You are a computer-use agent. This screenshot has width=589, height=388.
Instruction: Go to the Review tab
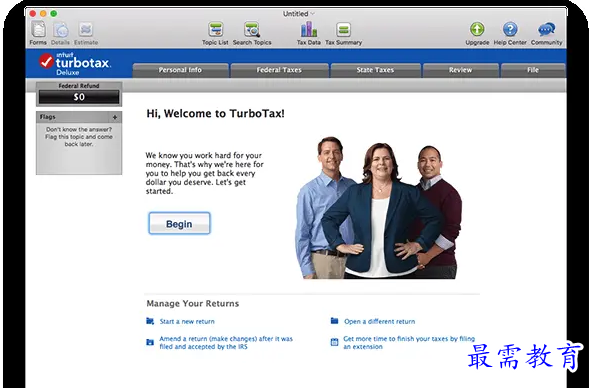point(461,70)
